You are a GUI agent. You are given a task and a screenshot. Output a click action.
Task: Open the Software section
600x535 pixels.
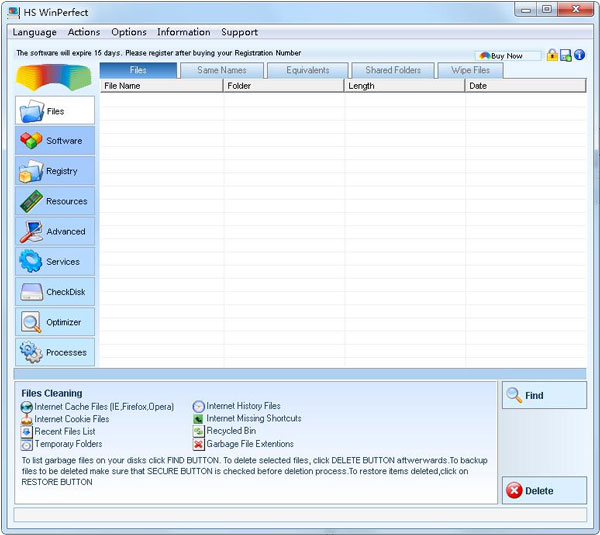55,140
